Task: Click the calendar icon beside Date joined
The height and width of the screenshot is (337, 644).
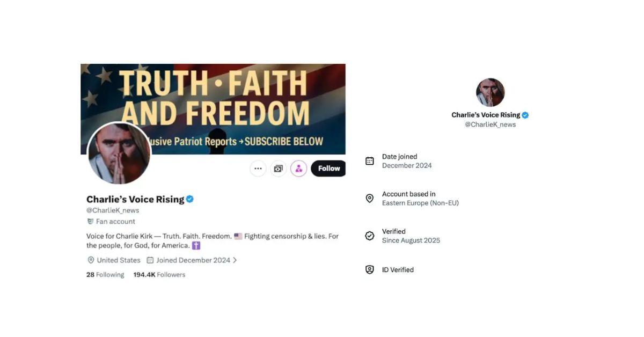Action: [x=369, y=160]
